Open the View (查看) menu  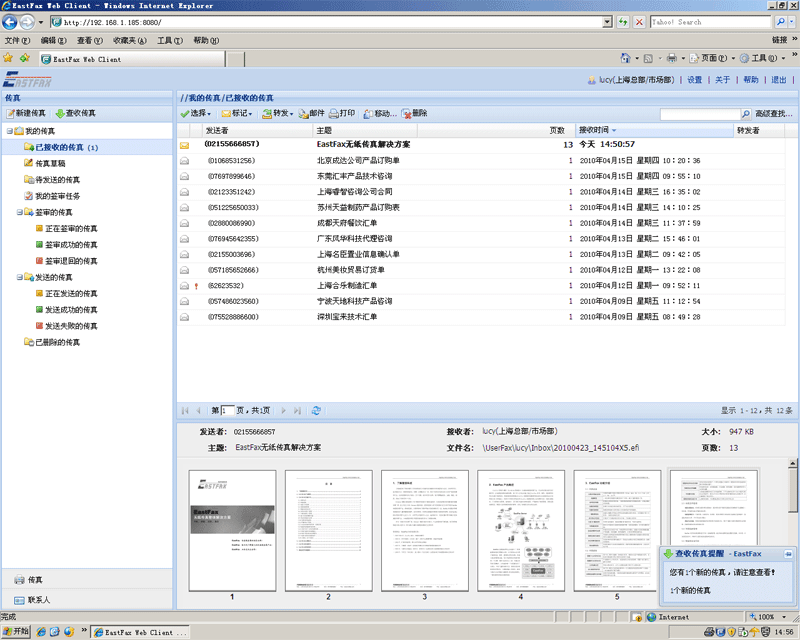click(90, 40)
